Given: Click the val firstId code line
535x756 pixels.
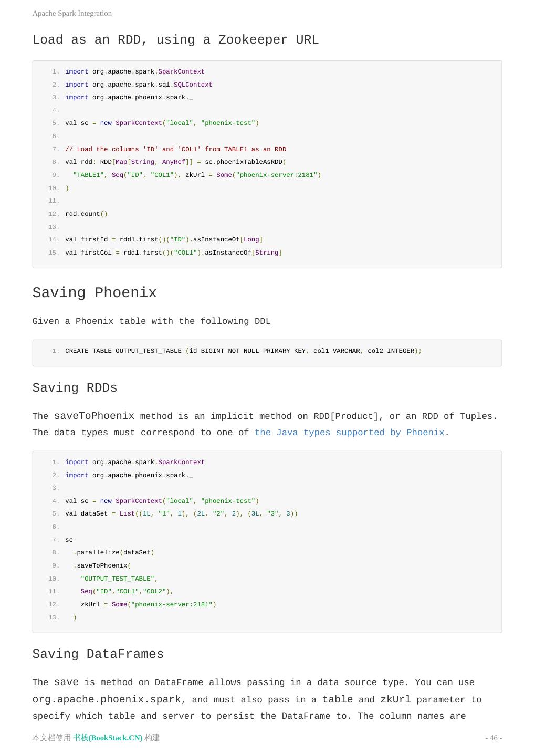Looking at the screenshot, I should (x=164, y=239).
